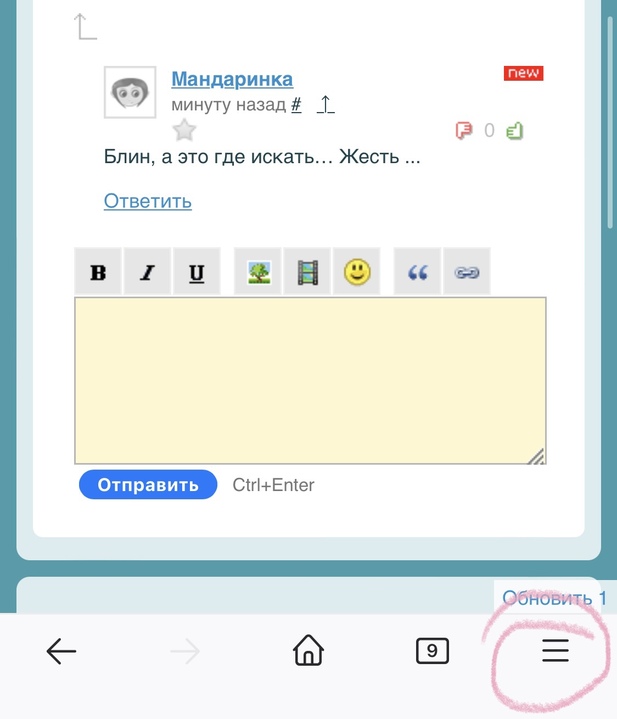Apply underline formatting in the comment editor
The width and height of the screenshot is (617, 719).
pos(197,271)
